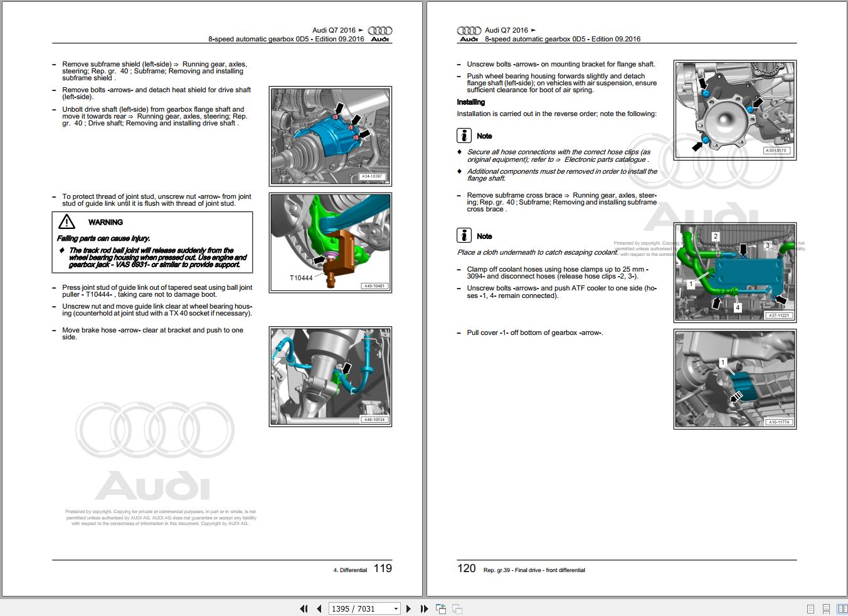The width and height of the screenshot is (848, 616).
Task: Switch to single page view
Action: point(810,608)
